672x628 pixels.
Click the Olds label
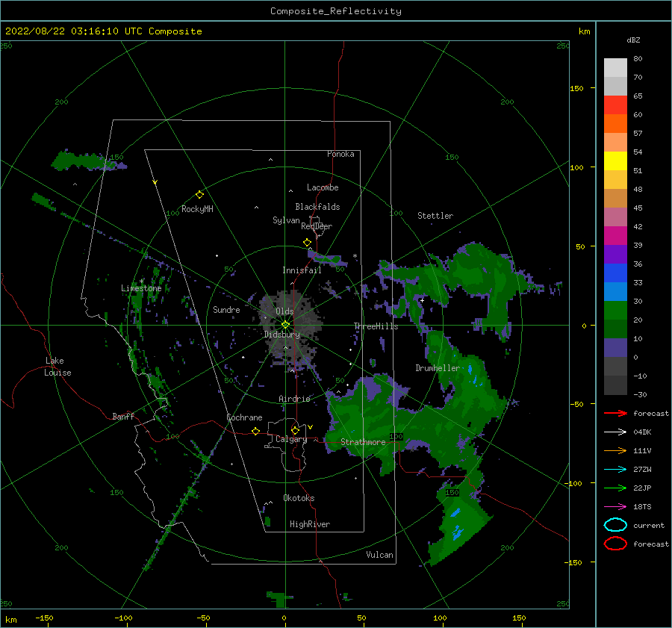[x=284, y=311]
